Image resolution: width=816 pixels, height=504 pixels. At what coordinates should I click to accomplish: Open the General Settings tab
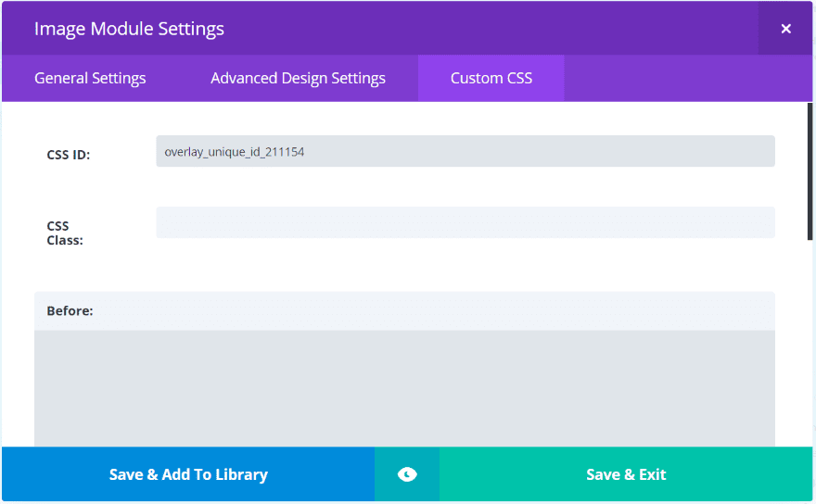tap(90, 79)
